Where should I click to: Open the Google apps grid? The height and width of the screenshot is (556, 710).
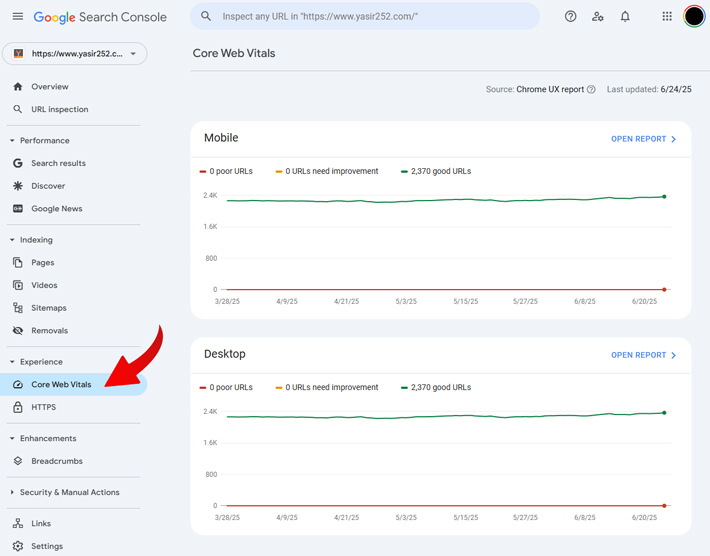(x=667, y=17)
